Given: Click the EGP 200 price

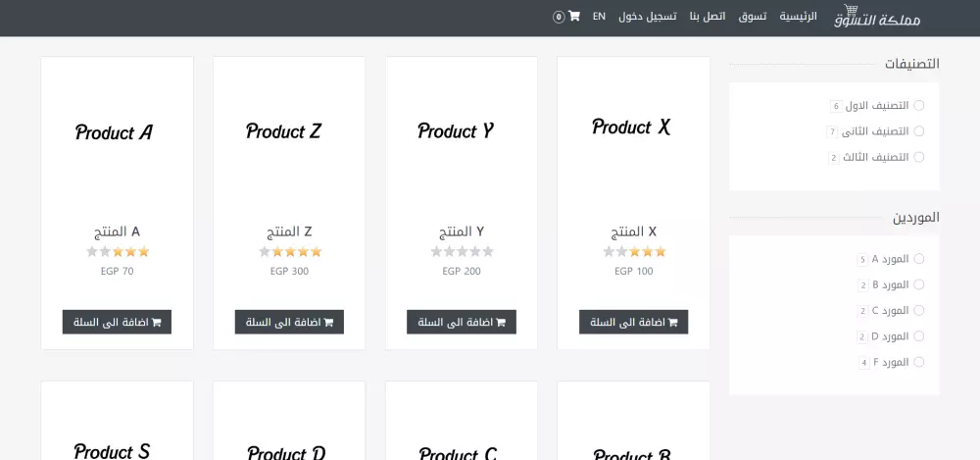Looking at the screenshot, I should 462,271.
